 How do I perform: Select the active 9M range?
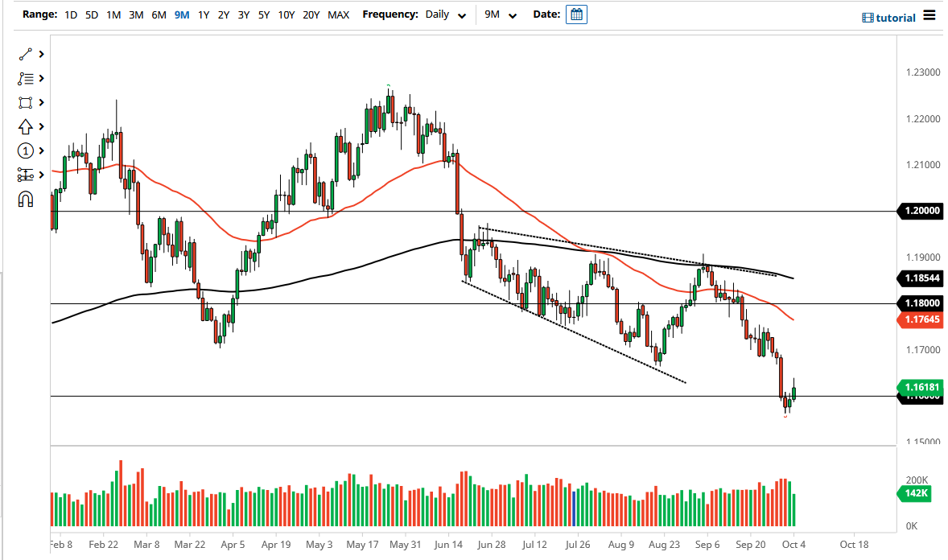point(182,14)
